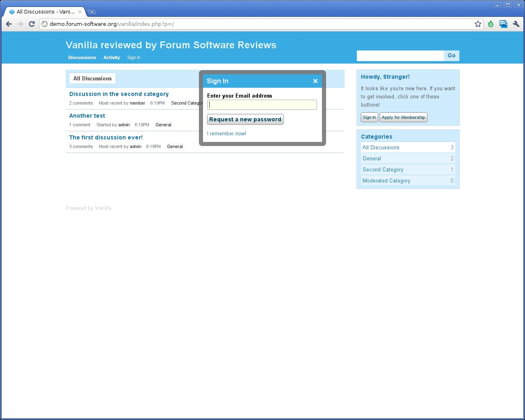Screen dimensions: 525x420
Task: Open the Discussions menu item
Action: (82, 57)
